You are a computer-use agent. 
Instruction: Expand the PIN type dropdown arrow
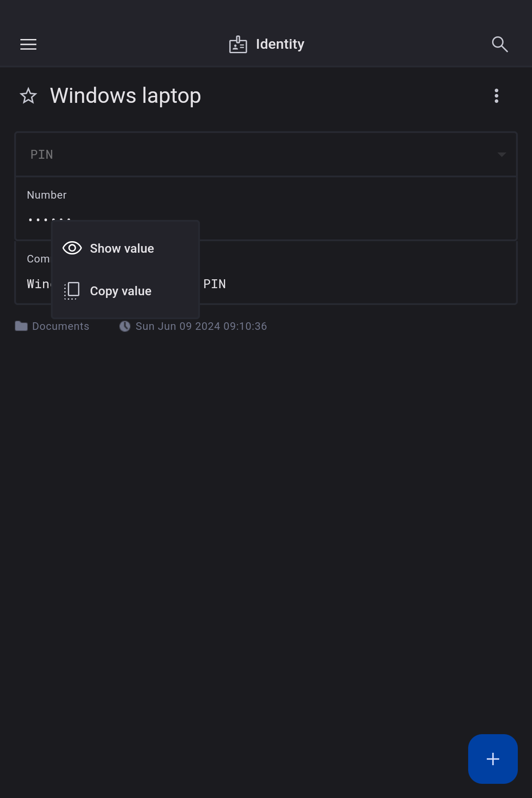501,155
